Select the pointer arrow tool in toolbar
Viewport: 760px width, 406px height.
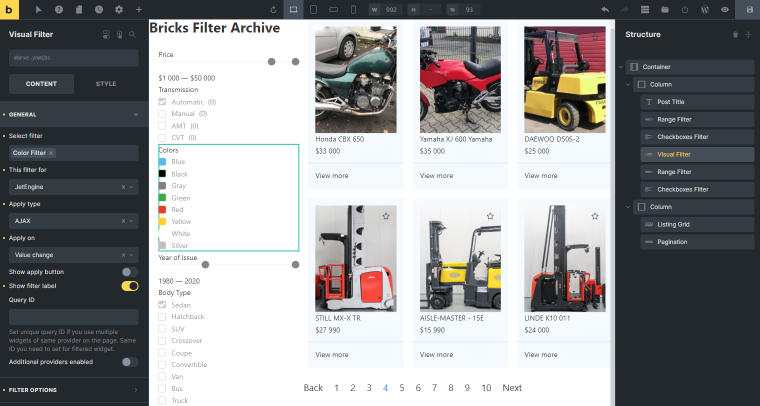(x=39, y=10)
